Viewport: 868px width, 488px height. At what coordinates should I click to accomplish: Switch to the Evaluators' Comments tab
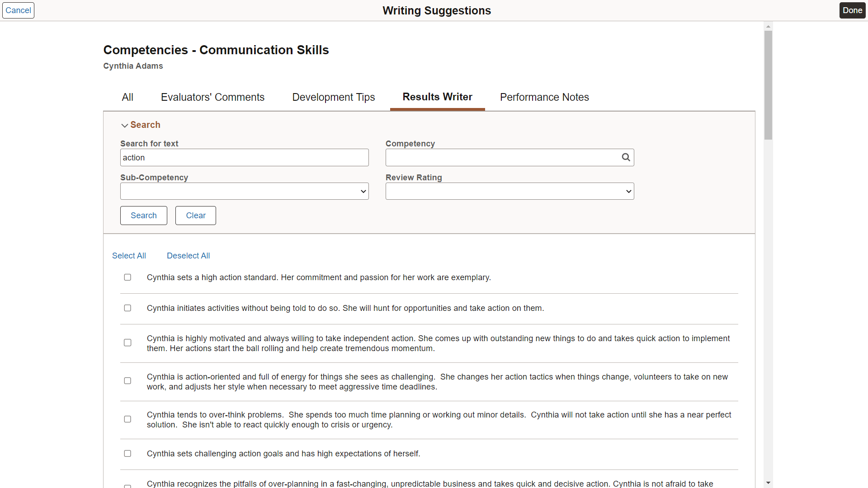coord(212,97)
